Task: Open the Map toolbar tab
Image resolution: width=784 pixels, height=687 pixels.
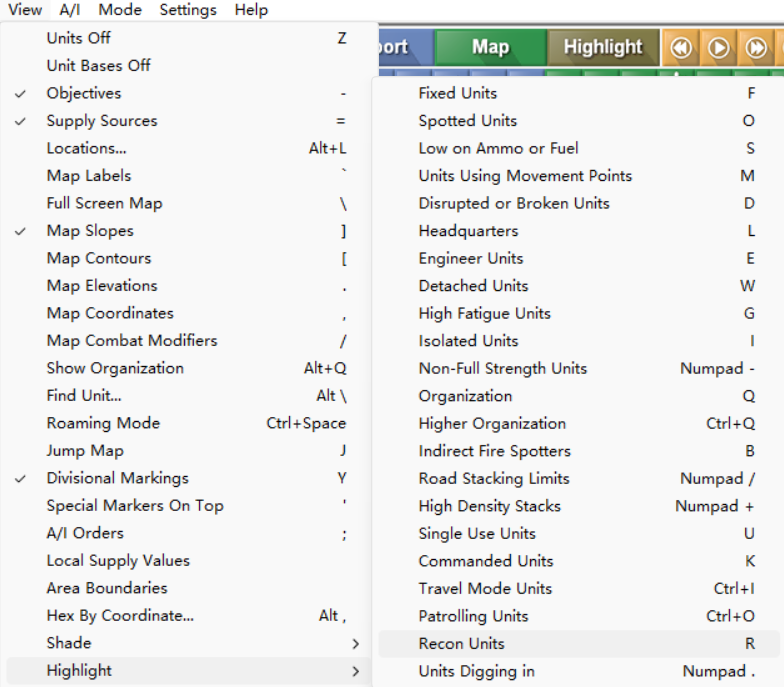Action: tap(490, 47)
